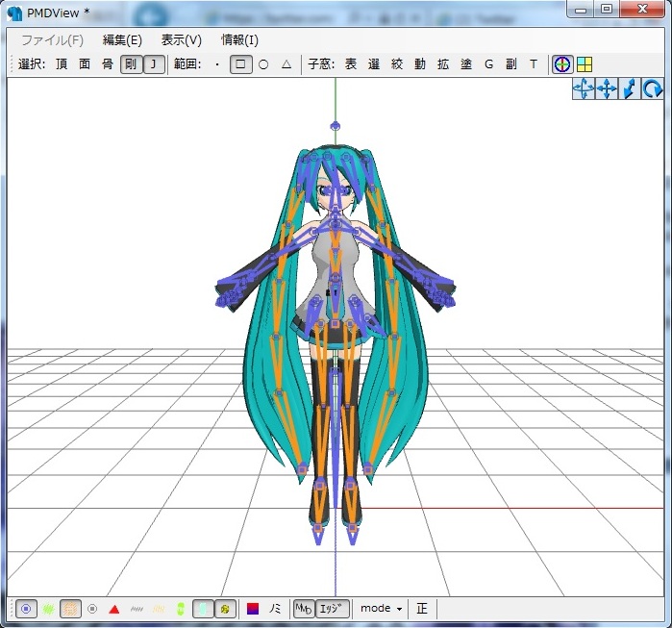
Task: Open the ファイル(F) menu
Action: click(52, 40)
